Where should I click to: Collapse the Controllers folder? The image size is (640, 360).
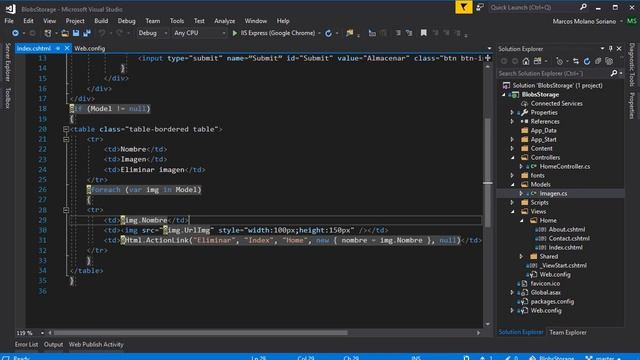(x=512, y=157)
